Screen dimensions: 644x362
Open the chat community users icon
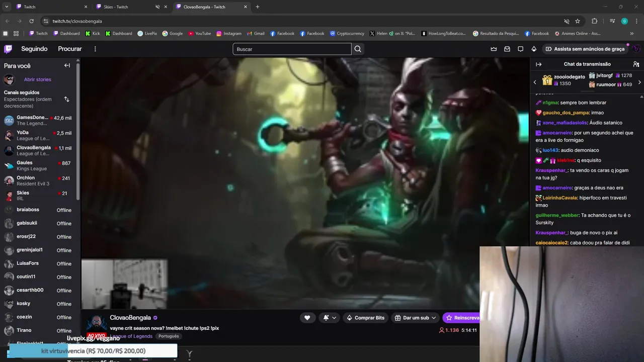point(636,64)
